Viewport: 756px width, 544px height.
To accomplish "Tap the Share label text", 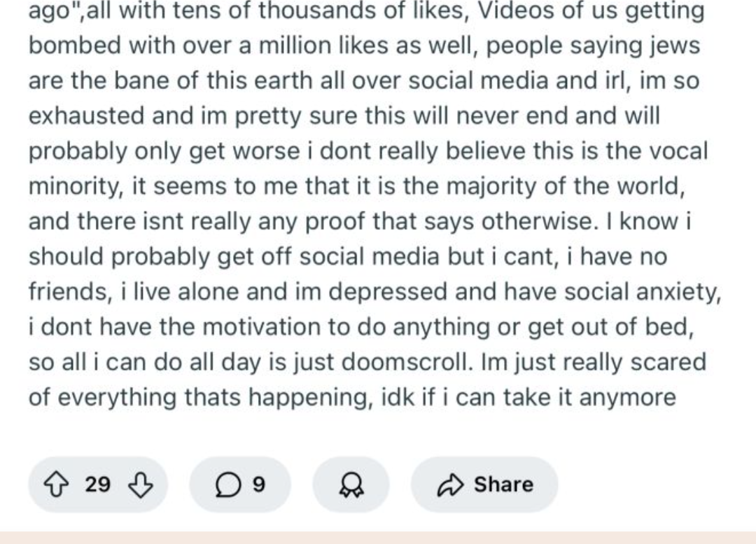I will pos(503,484).
